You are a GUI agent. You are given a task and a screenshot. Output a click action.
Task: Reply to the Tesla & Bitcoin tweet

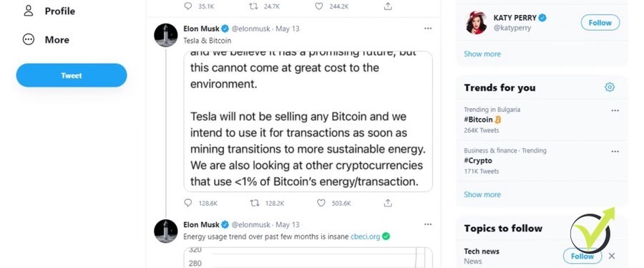point(188,203)
